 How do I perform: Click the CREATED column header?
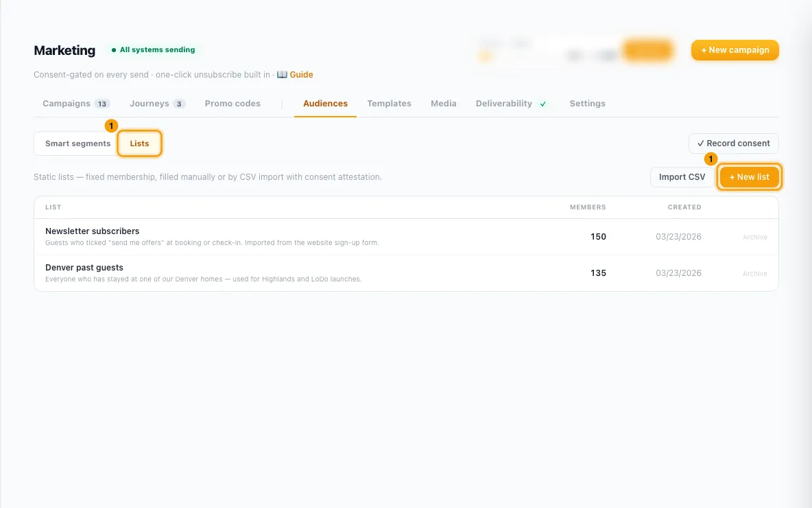pos(684,207)
